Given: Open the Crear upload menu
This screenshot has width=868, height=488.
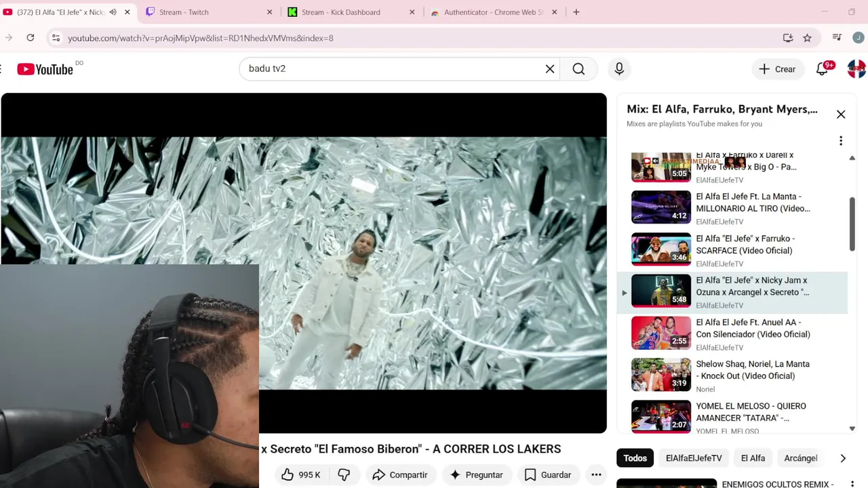Looking at the screenshot, I should [777, 69].
